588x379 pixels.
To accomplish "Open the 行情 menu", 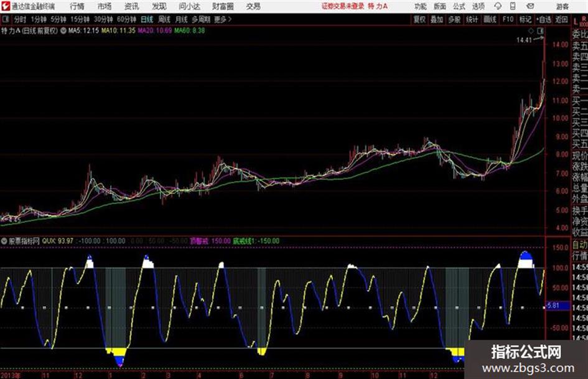I will (x=77, y=6).
